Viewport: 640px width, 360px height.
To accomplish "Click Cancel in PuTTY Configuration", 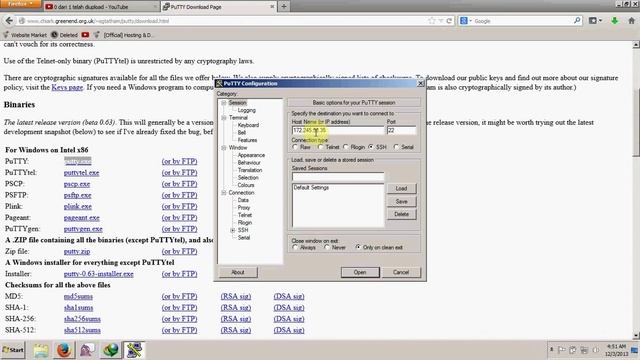I will [x=401, y=272].
